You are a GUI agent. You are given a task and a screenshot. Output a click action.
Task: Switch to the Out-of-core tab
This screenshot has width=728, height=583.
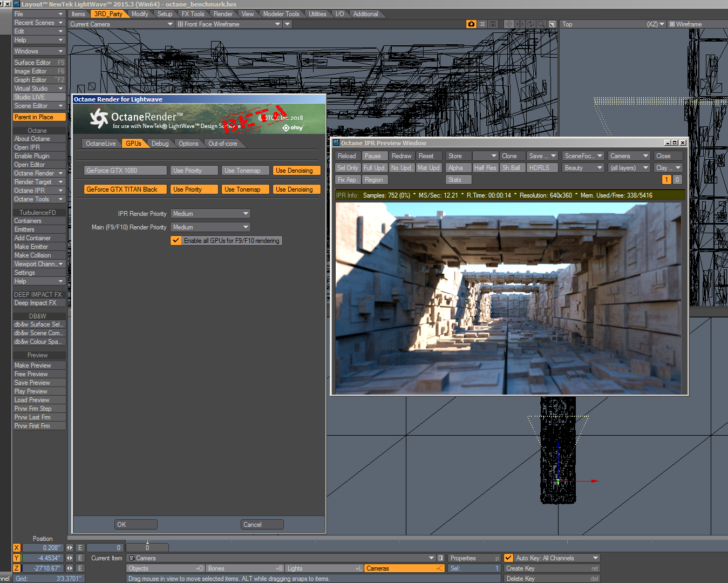tap(223, 144)
